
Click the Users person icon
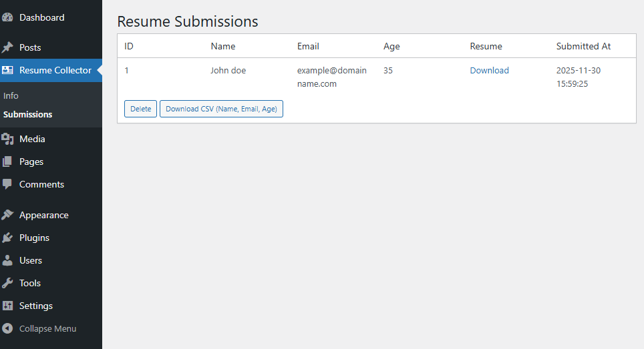[x=7, y=260]
